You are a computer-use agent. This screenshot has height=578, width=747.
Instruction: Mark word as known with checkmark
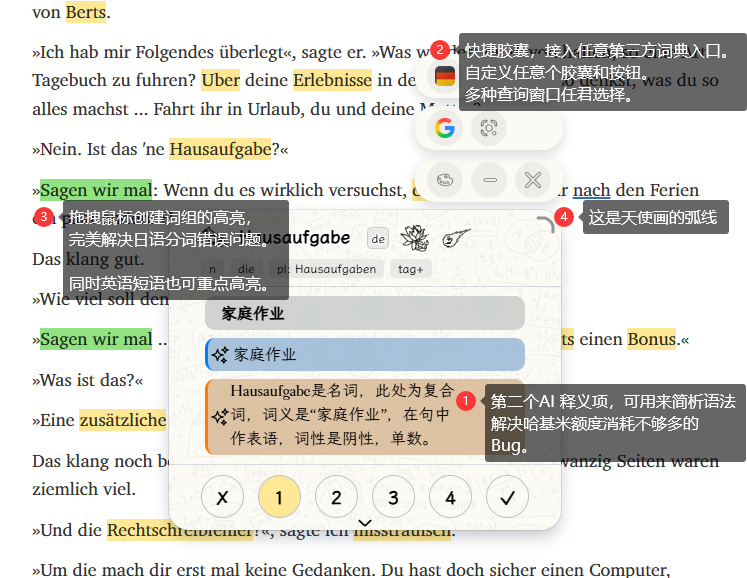507,497
